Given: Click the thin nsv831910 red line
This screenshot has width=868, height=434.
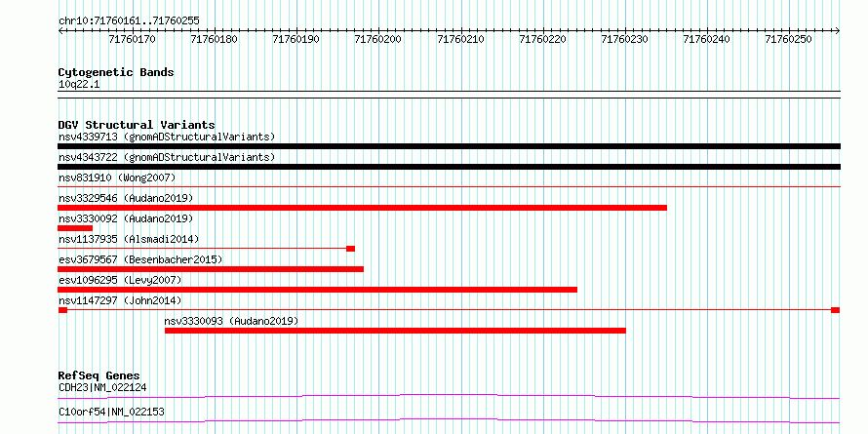Looking at the screenshot, I should click(449, 187).
